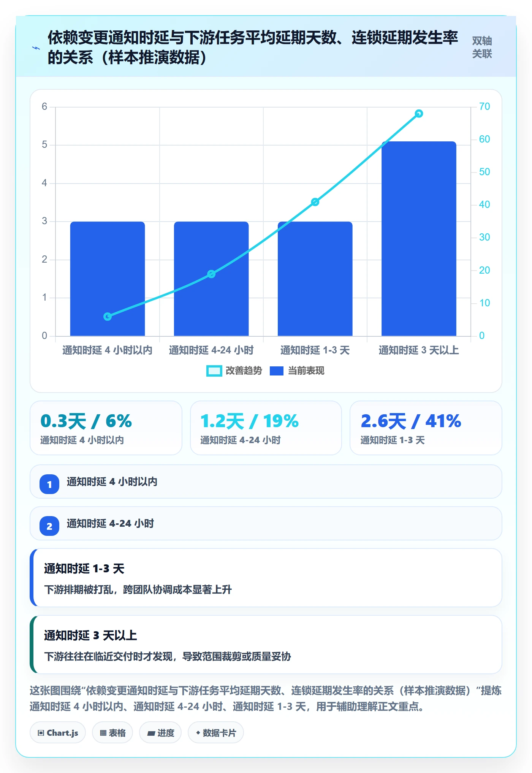Screen dimensions: 532x773
Task: Click the row text beside the number 2 badge
Action: [111, 524]
